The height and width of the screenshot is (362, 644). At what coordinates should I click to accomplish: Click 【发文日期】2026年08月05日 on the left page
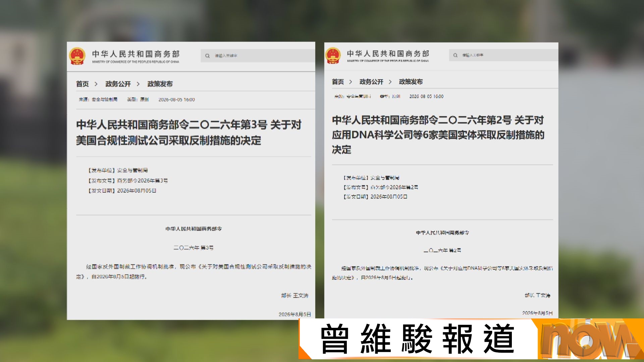pos(122,191)
